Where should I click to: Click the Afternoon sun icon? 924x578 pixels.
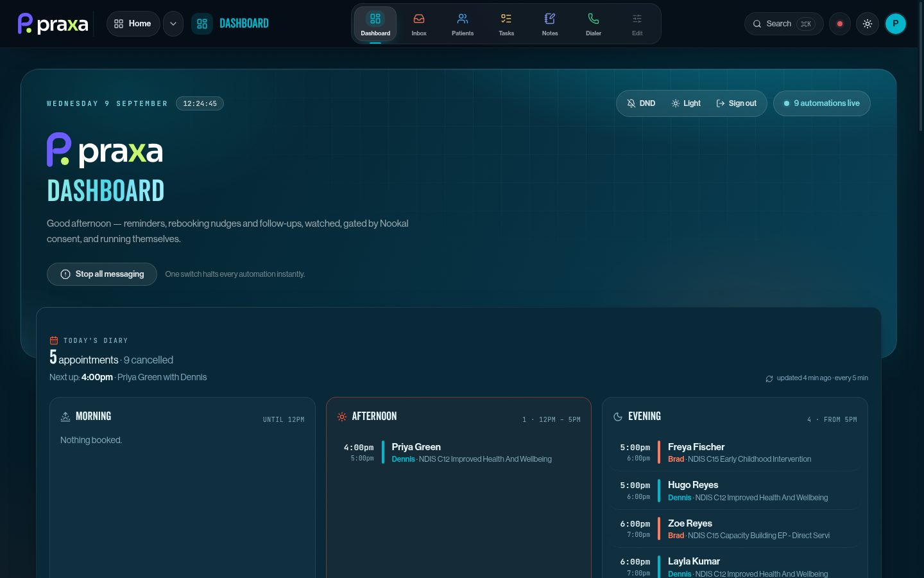pyautogui.click(x=342, y=417)
